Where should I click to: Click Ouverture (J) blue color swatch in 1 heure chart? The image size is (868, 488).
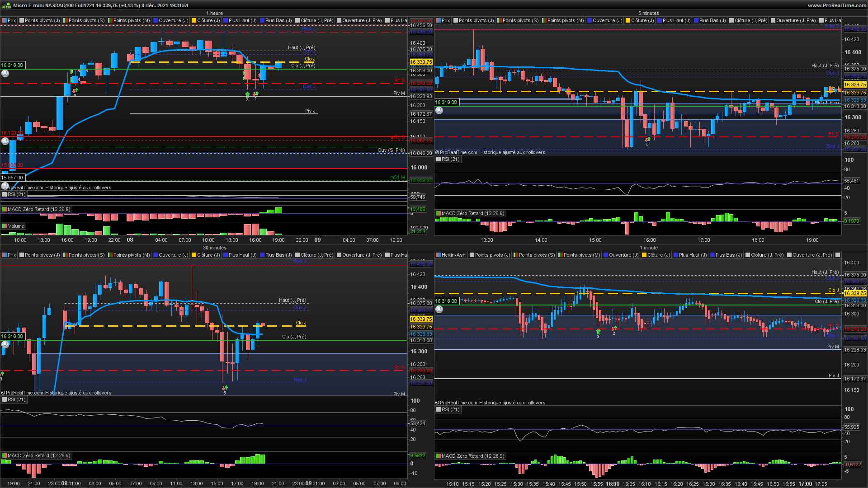pos(156,20)
